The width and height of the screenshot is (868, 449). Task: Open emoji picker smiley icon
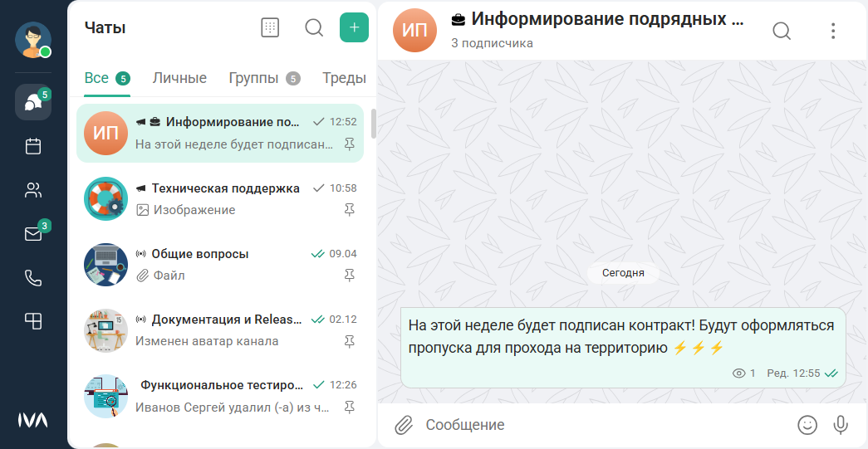(807, 425)
